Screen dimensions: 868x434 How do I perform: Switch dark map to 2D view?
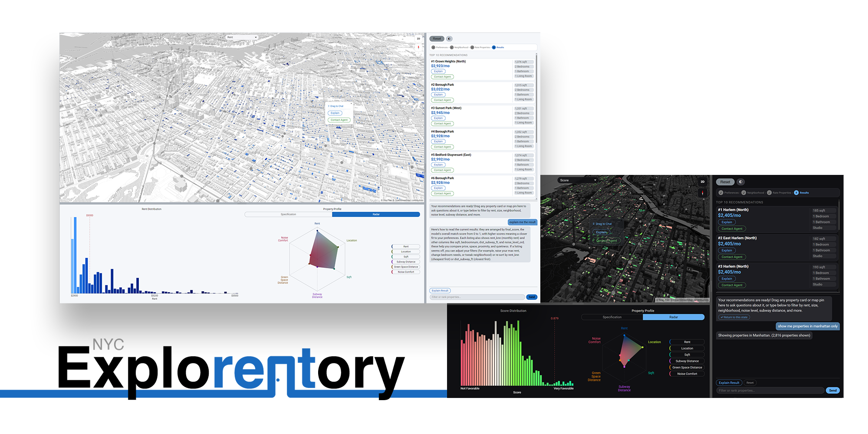(702, 182)
